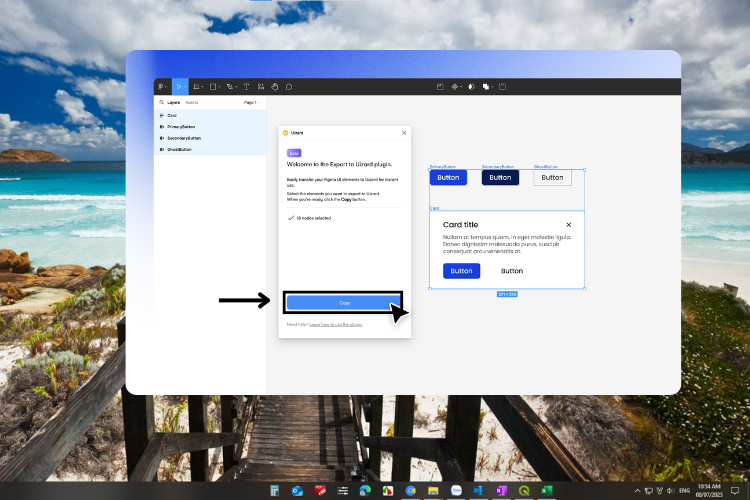
Task: Click the GhostButton outlined Button
Action: [x=552, y=178]
